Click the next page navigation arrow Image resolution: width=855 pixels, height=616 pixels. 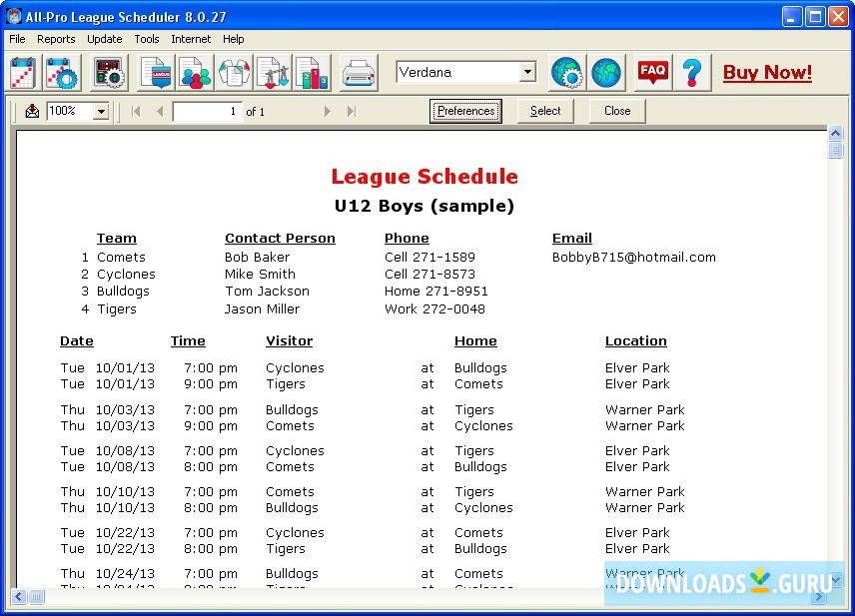tap(328, 111)
